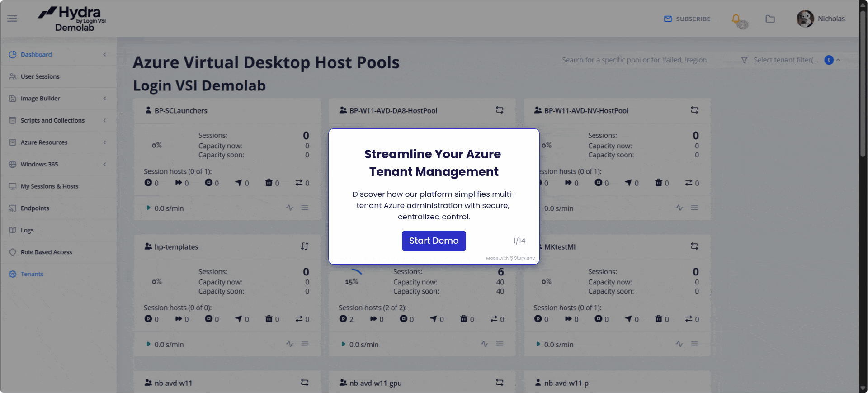Viewport: 868px width, 393px height.
Task: Open activity graph icon on BP-SCLaunchers card
Action: [290, 208]
